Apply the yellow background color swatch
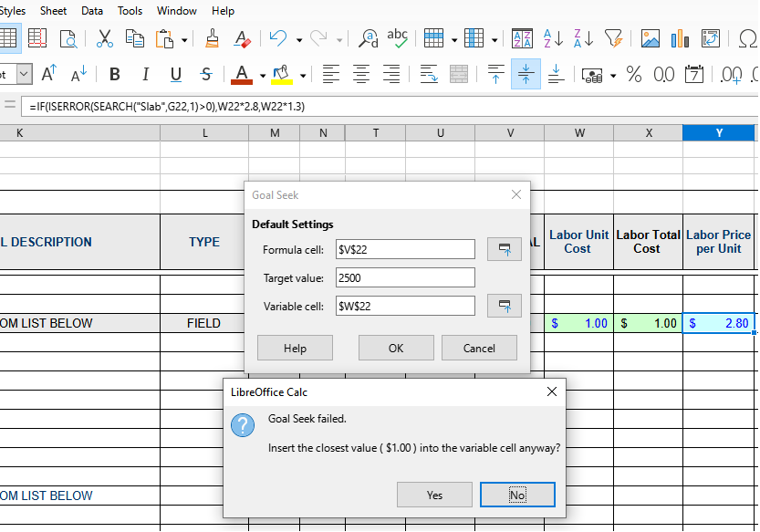This screenshot has height=532, width=760. [282, 74]
